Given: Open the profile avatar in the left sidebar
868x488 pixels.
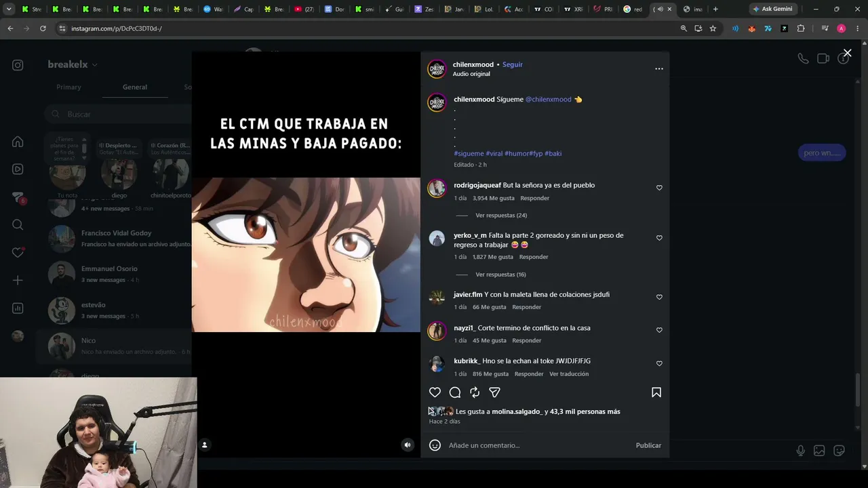Looking at the screenshot, I should click(18, 336).
